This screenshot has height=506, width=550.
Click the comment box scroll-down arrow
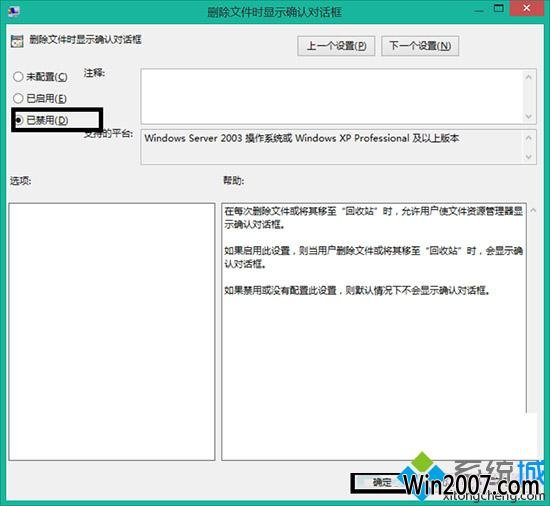tap(529, 116)
